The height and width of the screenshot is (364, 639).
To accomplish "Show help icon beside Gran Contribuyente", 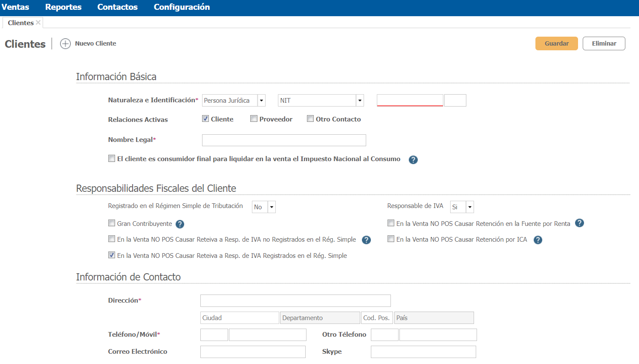I will tap(180, 224).
